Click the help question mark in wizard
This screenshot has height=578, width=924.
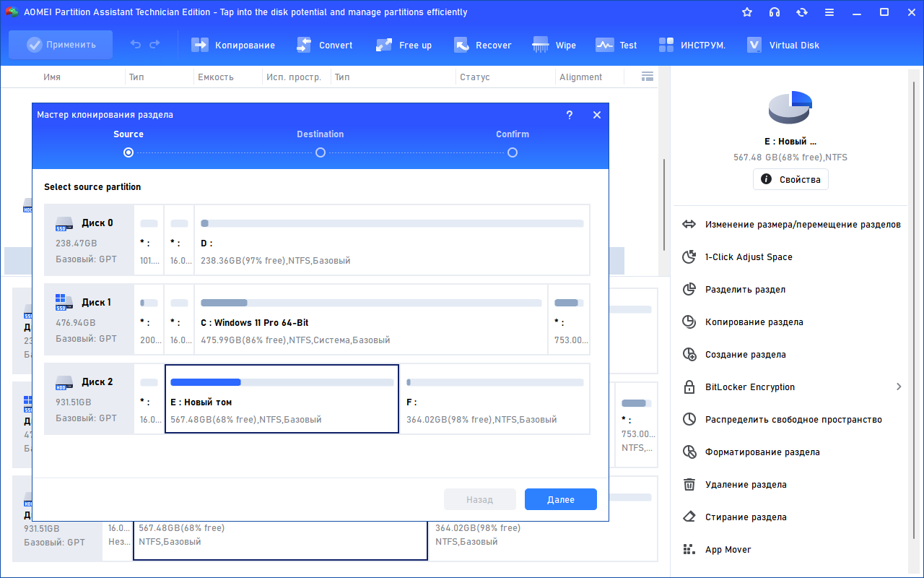pyautogui.click(x=569, y=115)
